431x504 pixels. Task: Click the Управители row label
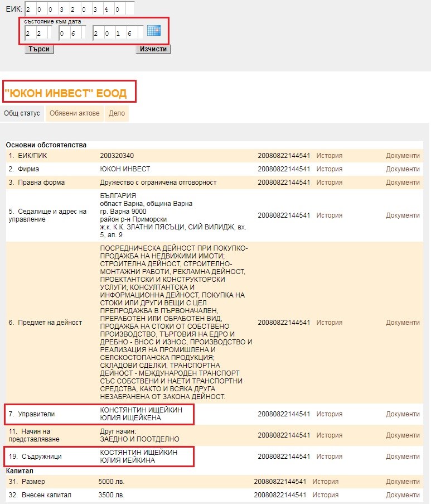[32, 414]
